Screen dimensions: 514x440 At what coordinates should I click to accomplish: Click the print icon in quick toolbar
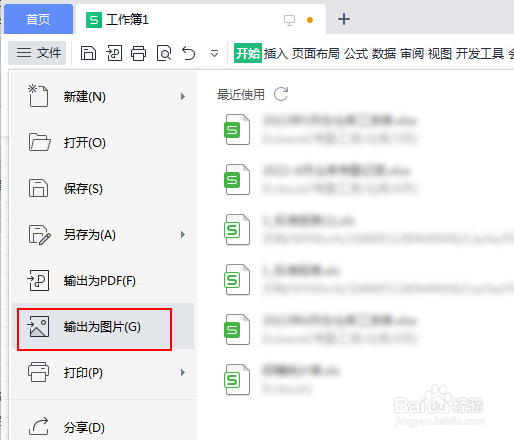[x=138, y=53]
